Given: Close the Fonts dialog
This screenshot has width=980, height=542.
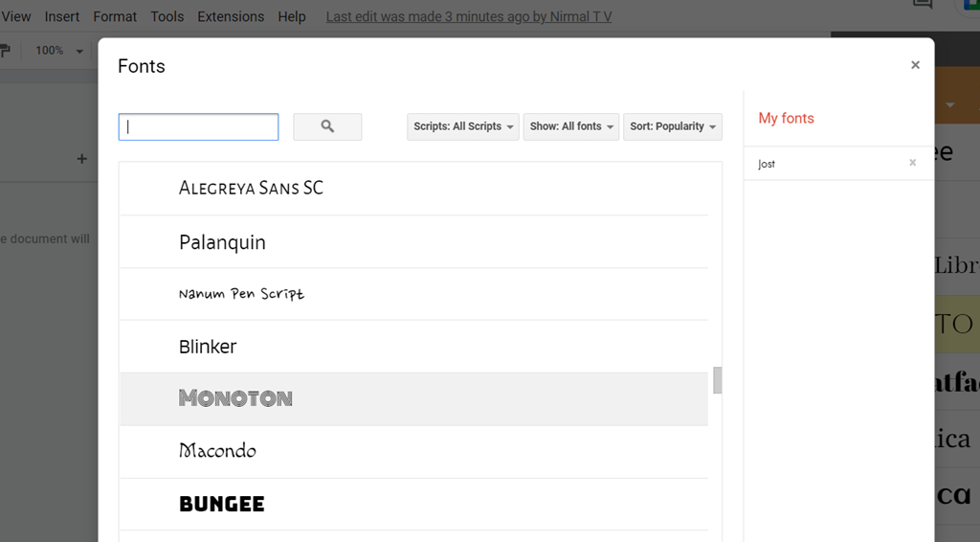Looking at the screenshot, I should [x=915, y=65].
